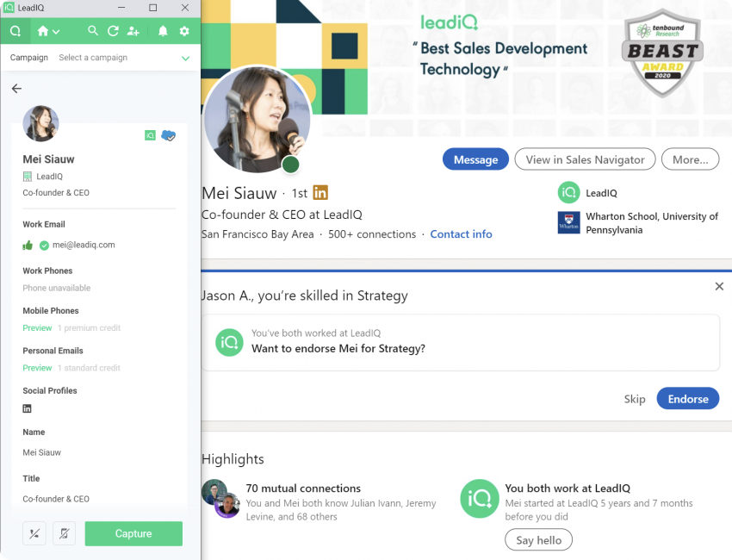The image size is (732, 560).
Task: Click the Salesforce cloud sync icon
Action: [x=168, y=136]
